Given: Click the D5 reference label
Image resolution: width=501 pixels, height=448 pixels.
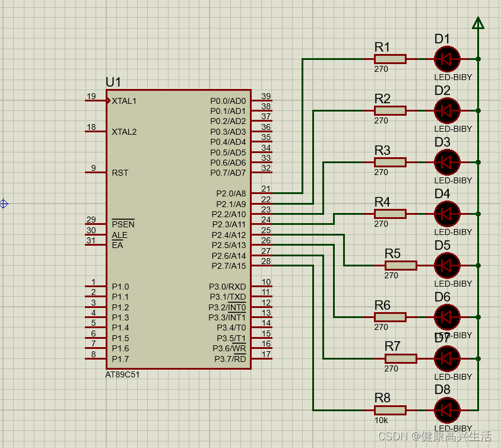Looking at the screenshot, I should point(442,246).
